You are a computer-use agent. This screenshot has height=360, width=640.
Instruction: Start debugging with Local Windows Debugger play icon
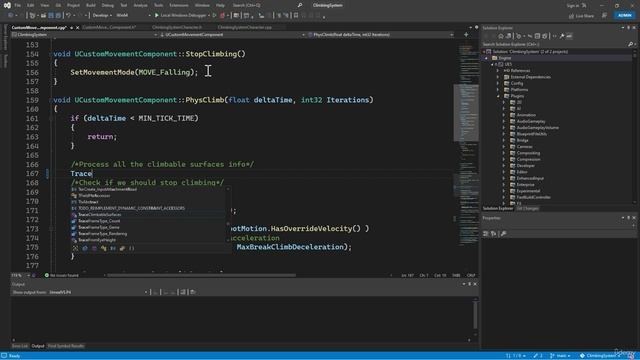pyautogui.click(x=156, y=16)
